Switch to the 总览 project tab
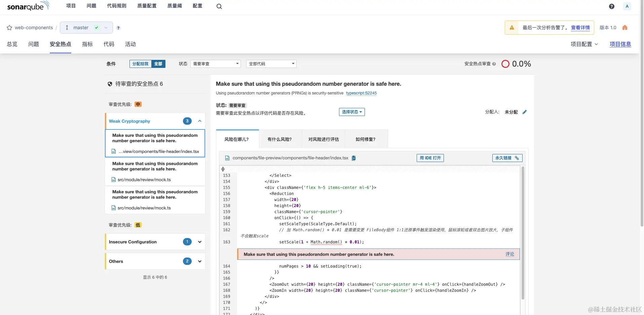 [12, 44]
